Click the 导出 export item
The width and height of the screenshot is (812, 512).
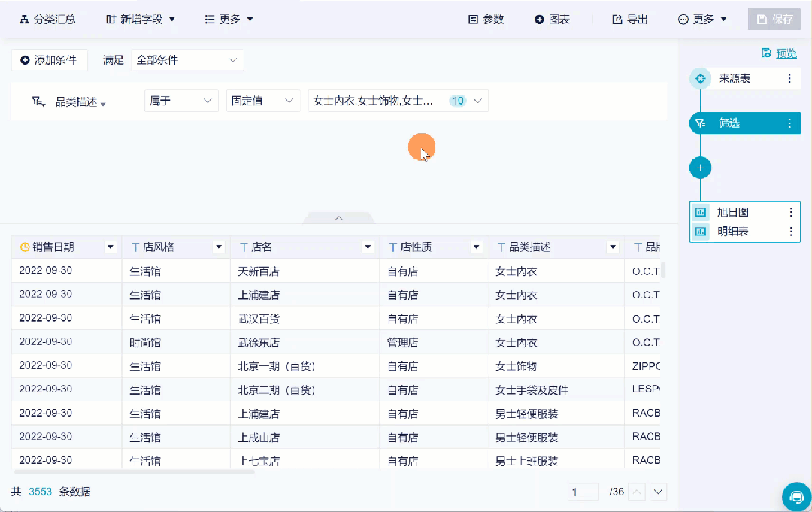pos(630,19)
